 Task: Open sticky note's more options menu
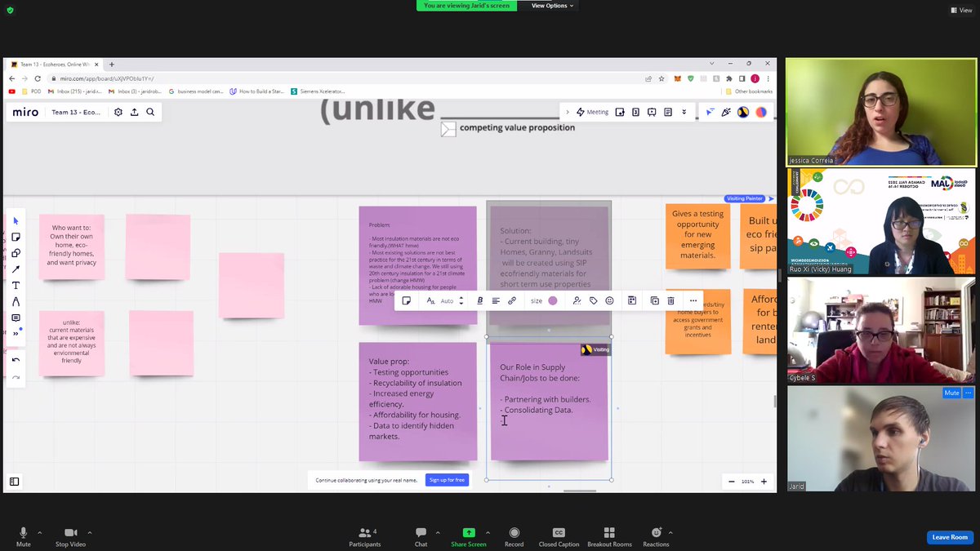693,300
